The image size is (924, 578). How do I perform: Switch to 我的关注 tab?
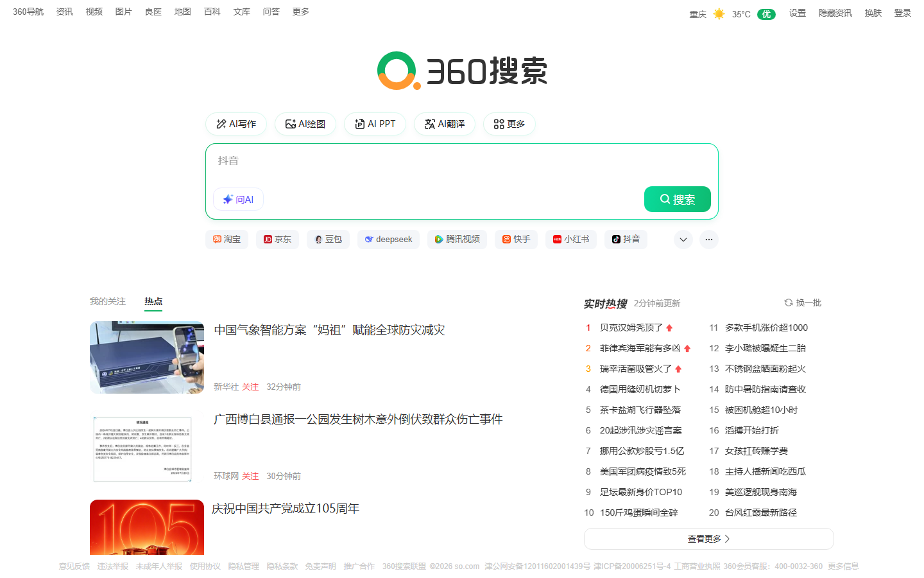point(108,301)
